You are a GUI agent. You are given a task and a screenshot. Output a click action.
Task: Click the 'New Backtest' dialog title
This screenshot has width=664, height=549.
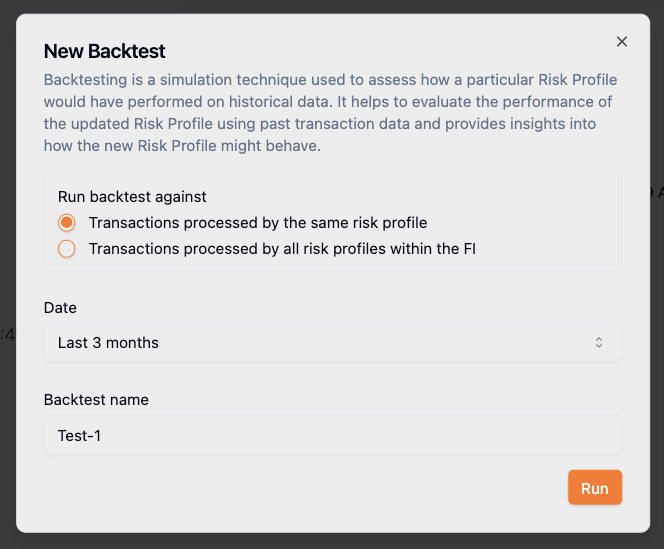click(x=105, y=51)
